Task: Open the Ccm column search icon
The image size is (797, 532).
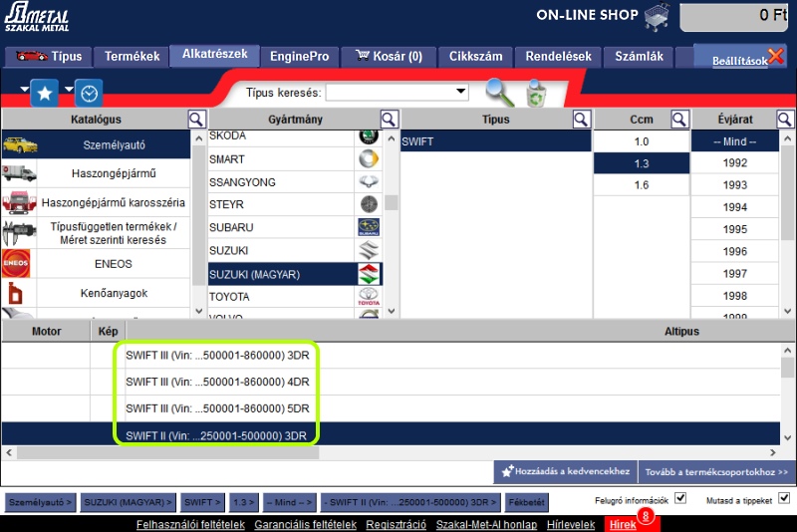Action: pyautogui.click(x=679, y=120)
